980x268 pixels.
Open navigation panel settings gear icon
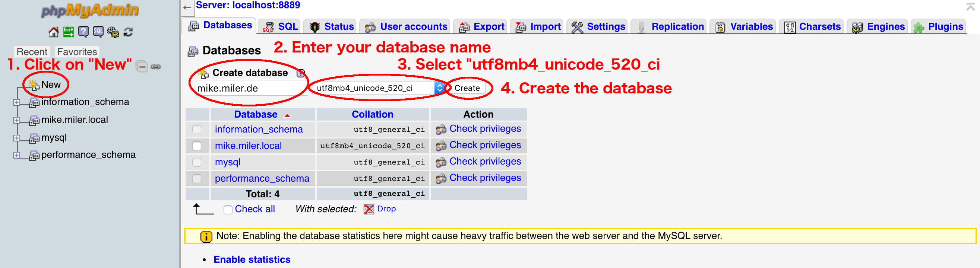(113, 32)
